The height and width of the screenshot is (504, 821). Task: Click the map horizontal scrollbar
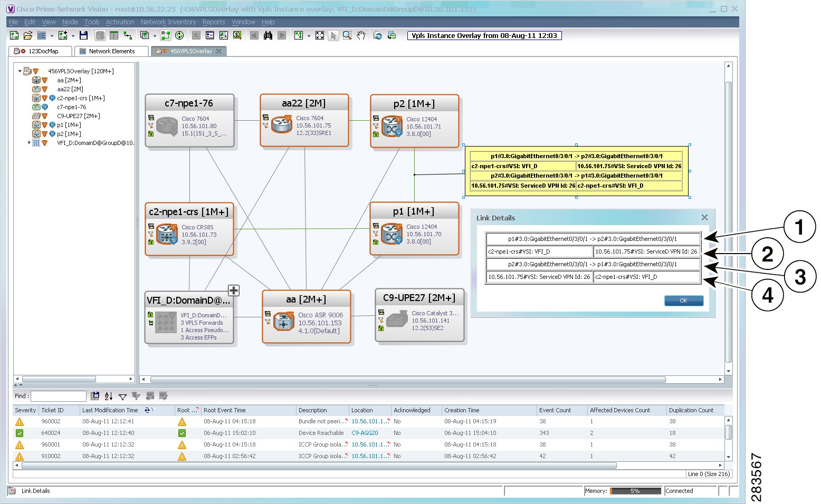coord(407,379)
